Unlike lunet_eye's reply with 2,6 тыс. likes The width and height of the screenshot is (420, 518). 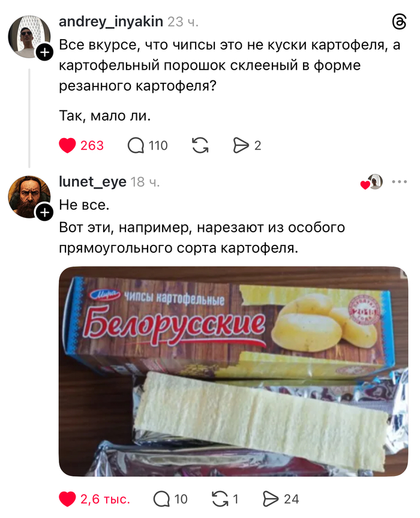coord(67,499)
